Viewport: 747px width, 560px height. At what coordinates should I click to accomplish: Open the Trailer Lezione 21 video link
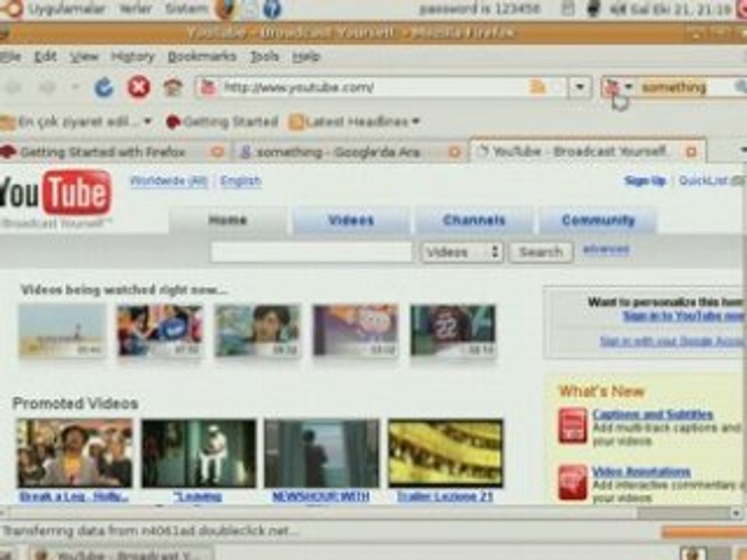(445, 497)
